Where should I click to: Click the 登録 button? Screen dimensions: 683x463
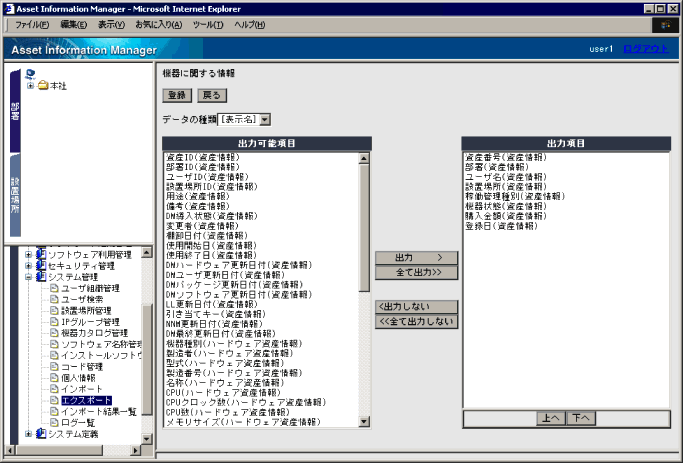click(177, 95)
